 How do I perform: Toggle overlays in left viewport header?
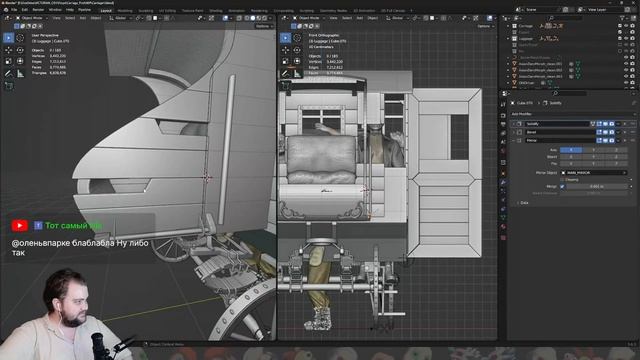click(225, 18)
